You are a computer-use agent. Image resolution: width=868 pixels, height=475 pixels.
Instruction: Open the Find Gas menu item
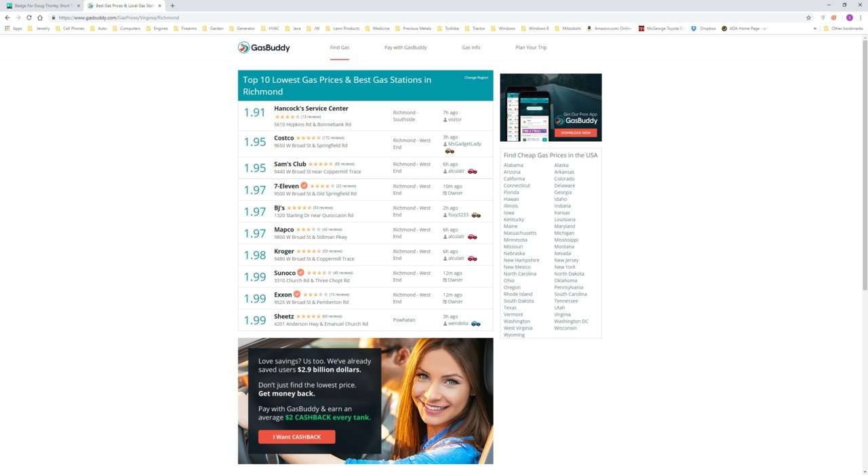(340, 47)
